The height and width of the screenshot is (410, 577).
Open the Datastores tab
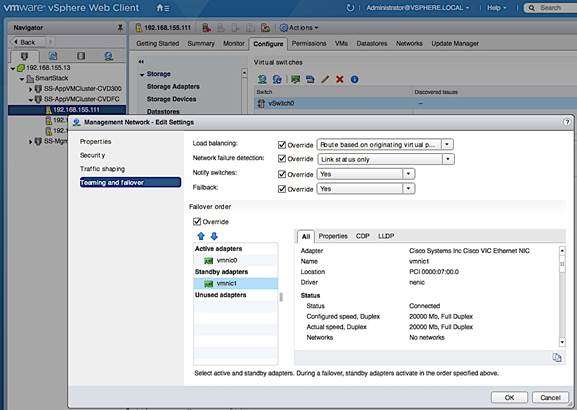tap(372, 43)
